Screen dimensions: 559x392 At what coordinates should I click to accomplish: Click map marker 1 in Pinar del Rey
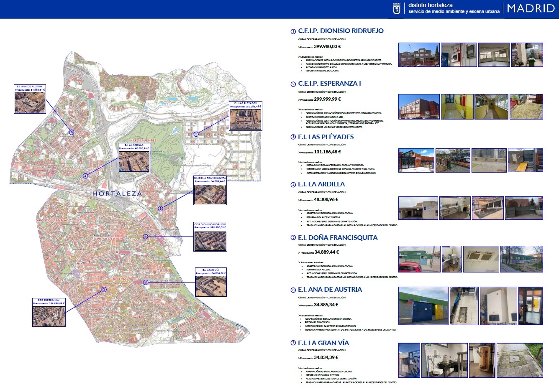(146, 237)
